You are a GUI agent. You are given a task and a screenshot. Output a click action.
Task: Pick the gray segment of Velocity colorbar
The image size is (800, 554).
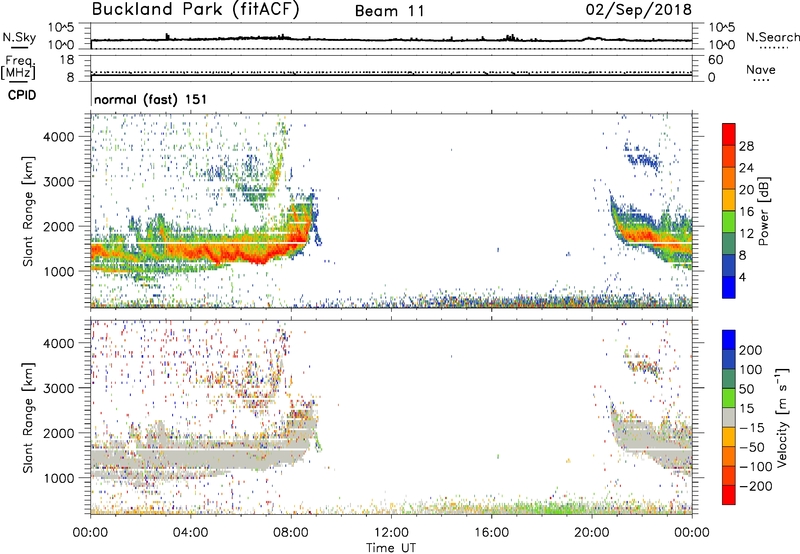click(729, 417)
